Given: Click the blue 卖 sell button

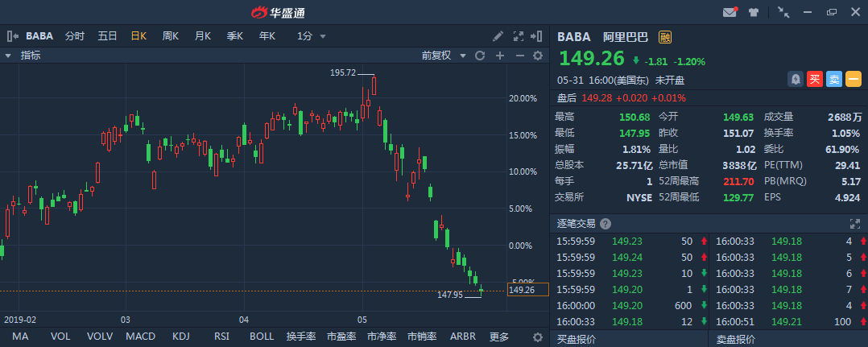Looking at the screenshot, I should click(x=834, y=79).
